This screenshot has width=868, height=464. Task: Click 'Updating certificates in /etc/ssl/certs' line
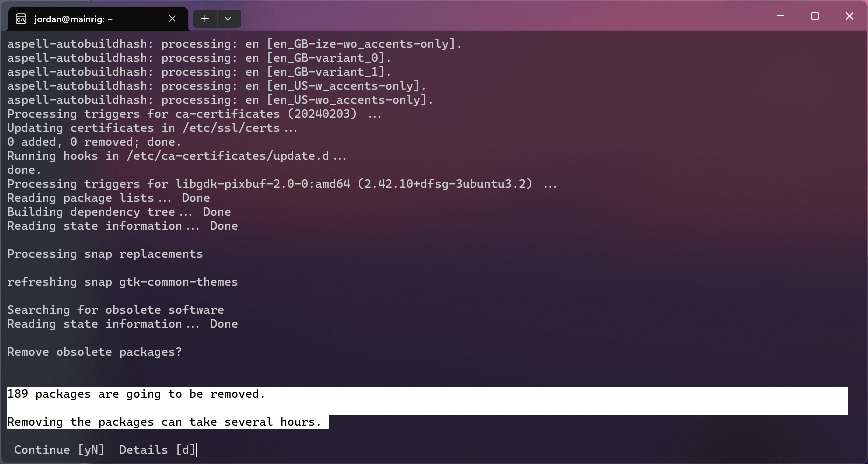pyautogui.click(x=152, y=128)
